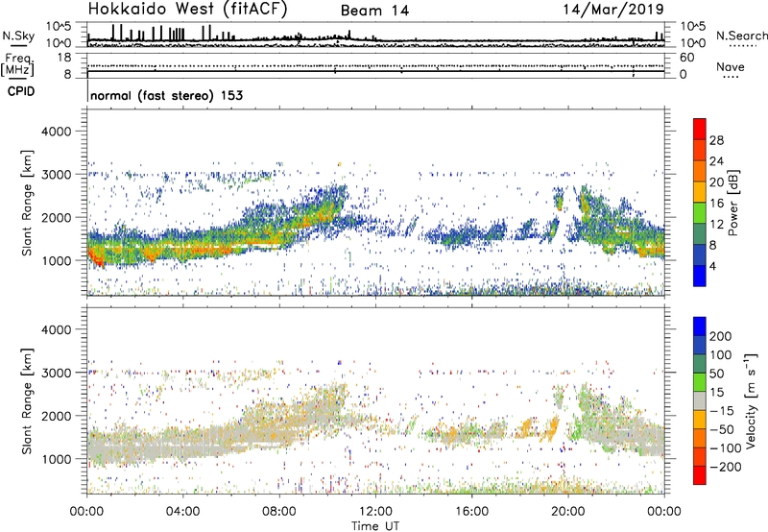This screenshot has width=768, height=532.
Task: Click the 'Freq. [MHz]' axis label
Action: tap(17, 65)
